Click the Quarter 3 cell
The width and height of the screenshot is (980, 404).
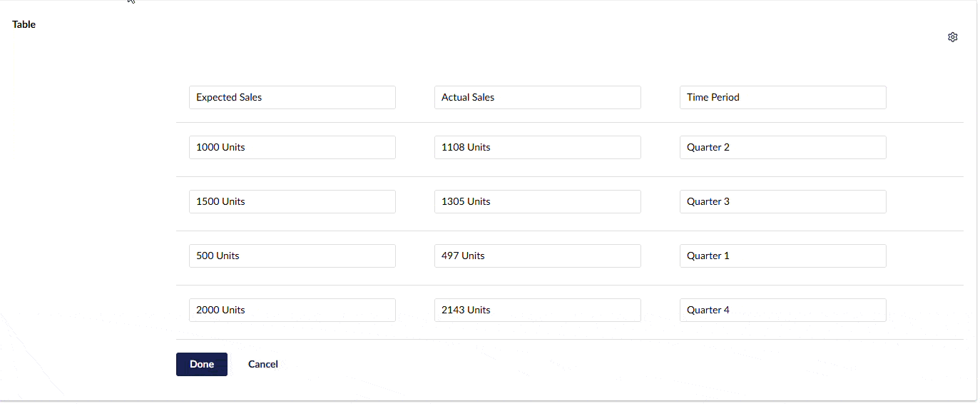[782, 202]
